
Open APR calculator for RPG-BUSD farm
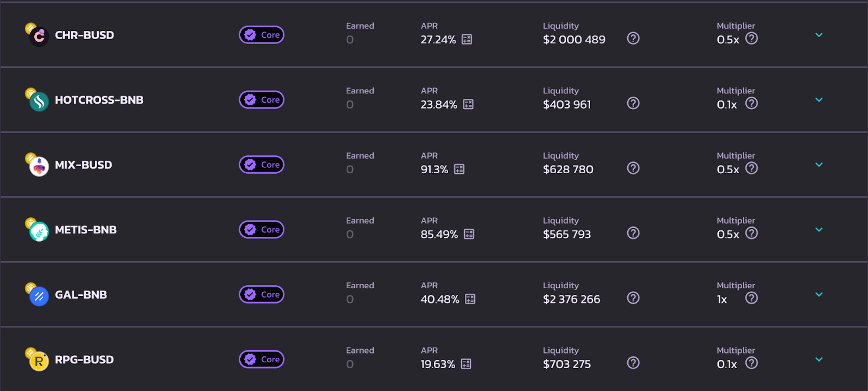[466, 364]
